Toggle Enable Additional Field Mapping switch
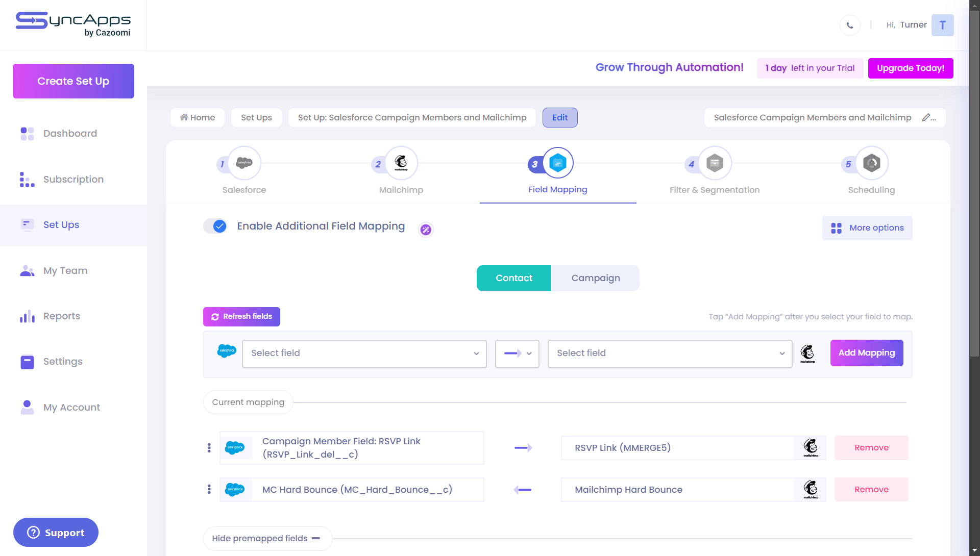 (x=215, y=226)
